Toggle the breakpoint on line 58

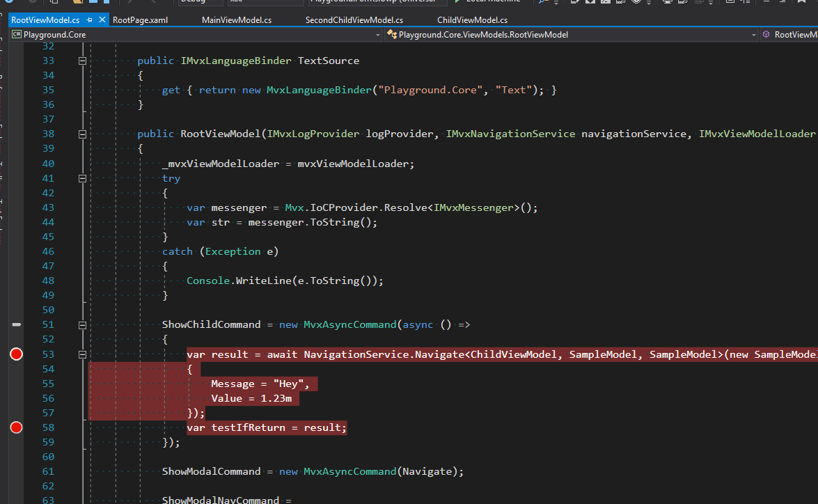[x=16, y=427]
